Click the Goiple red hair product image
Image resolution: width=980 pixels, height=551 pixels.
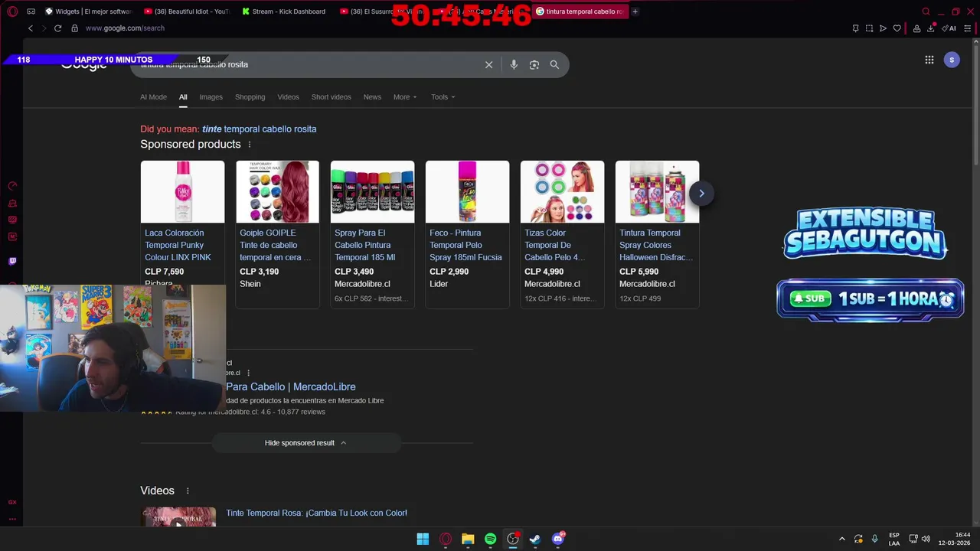tap(277, 192)
